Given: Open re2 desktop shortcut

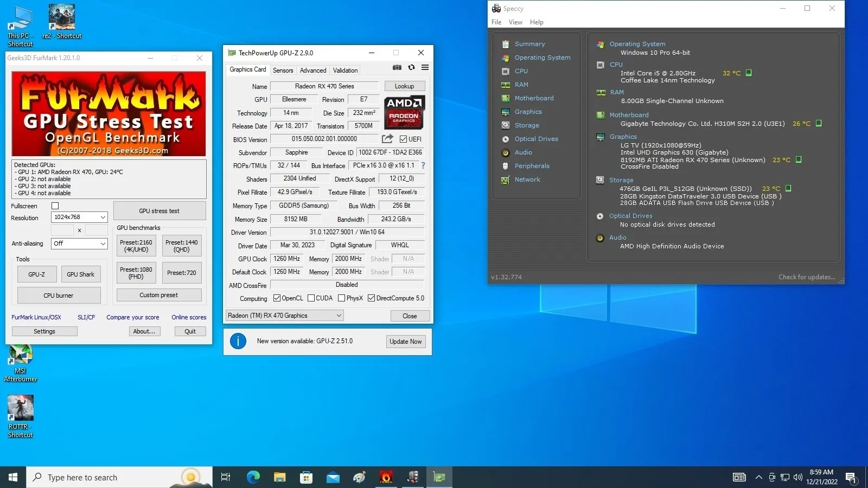Looking at the screenshot, I should tap(62, 22).
